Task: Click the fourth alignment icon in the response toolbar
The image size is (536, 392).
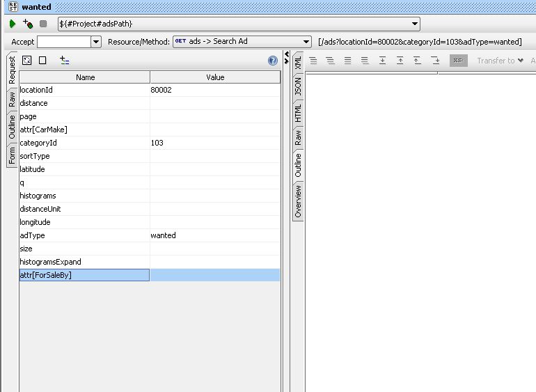Action: (x=365, y=61)
